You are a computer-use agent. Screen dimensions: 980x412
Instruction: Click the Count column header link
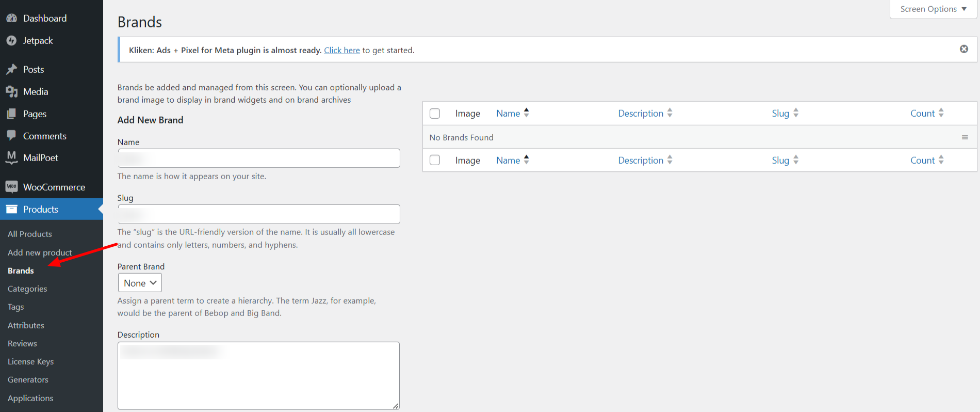(922, 113)
